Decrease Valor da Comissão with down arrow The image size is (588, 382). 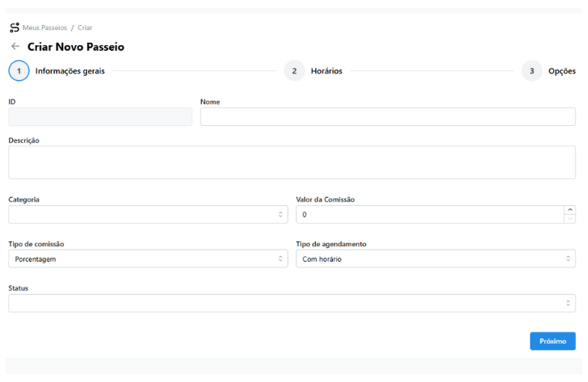tap(569, 219)
